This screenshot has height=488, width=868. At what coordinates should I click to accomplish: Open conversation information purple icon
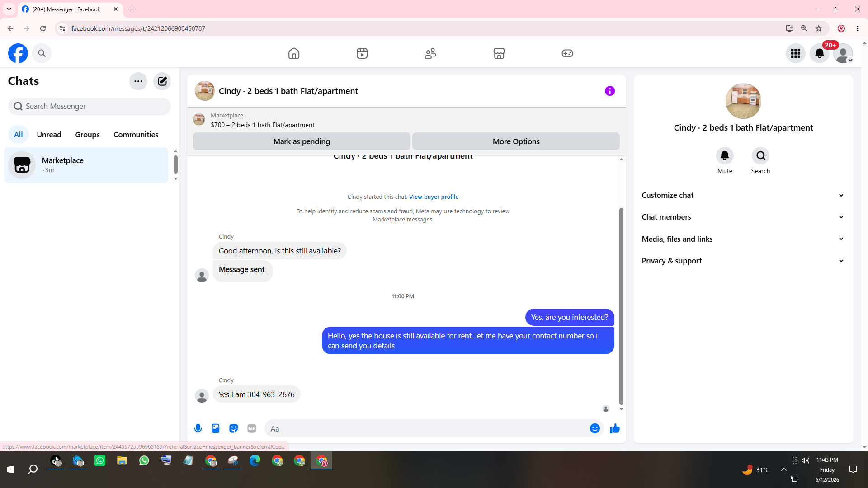[610, 91]
